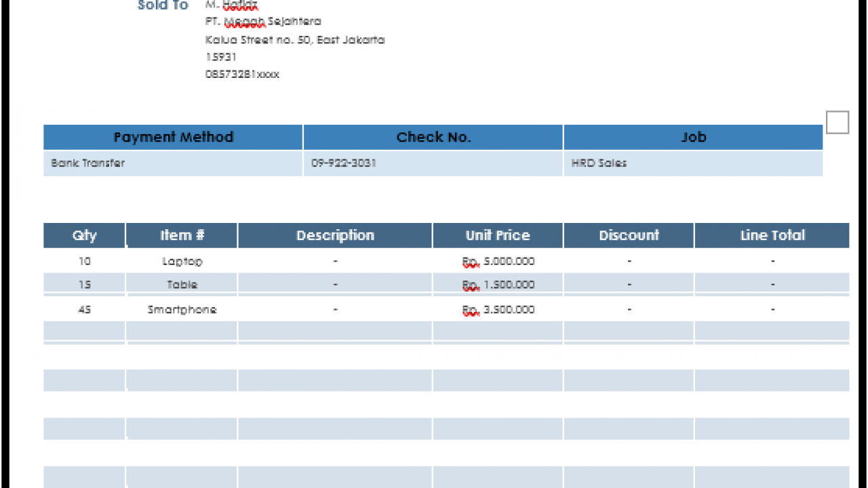This screenshot has height=488, width=868.
Task: Click the Sold To label
Action: [163, 5]
